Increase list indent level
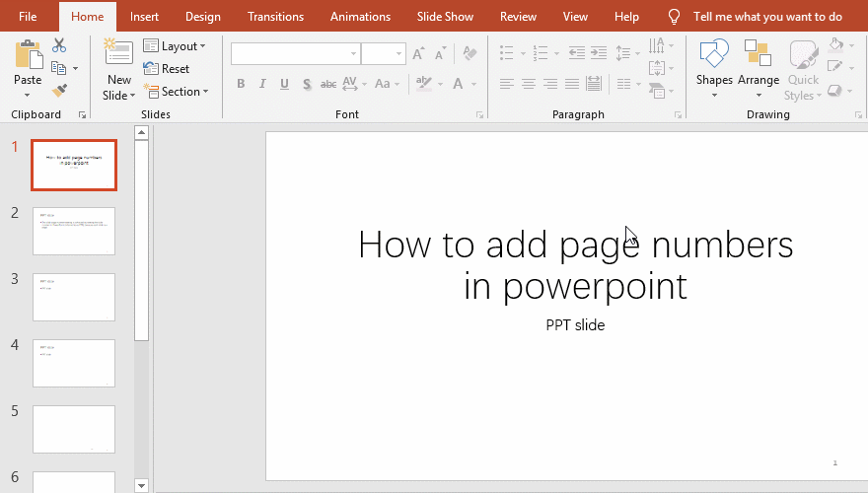This screenshot has height=493, width=868. click(599, 53)
